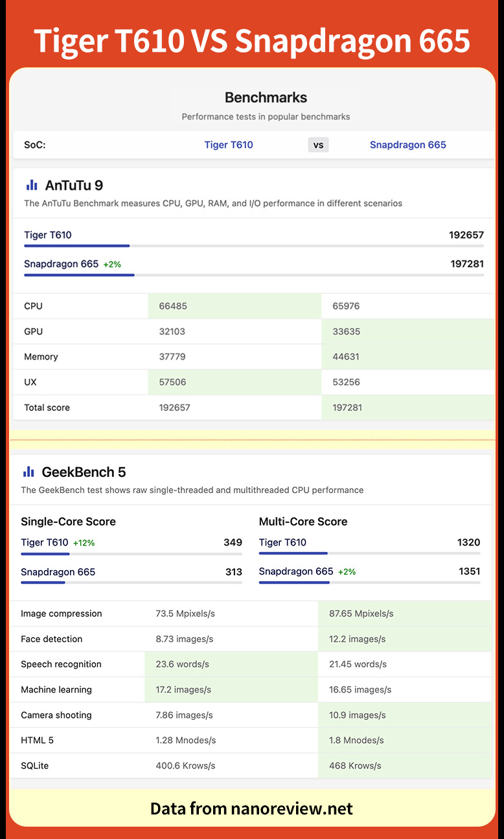This screenshot has width=504, height=839.
Task: Click the Tiger T610 label under Single-Core Score
Action: [x=45, y=542]
